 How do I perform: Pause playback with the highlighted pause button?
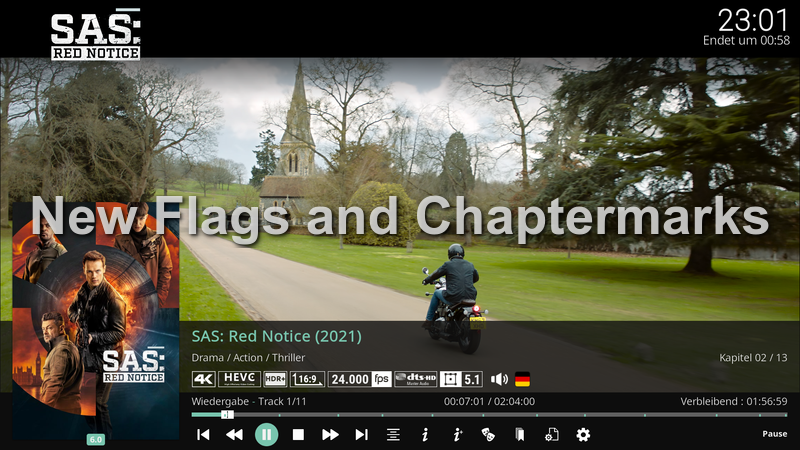pos(266,435)
